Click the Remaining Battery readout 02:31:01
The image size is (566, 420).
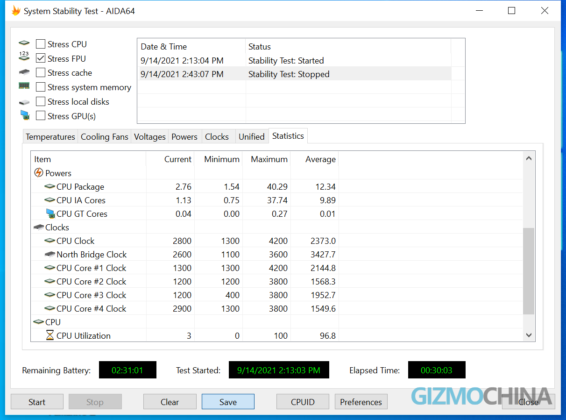tap(127, 370)
